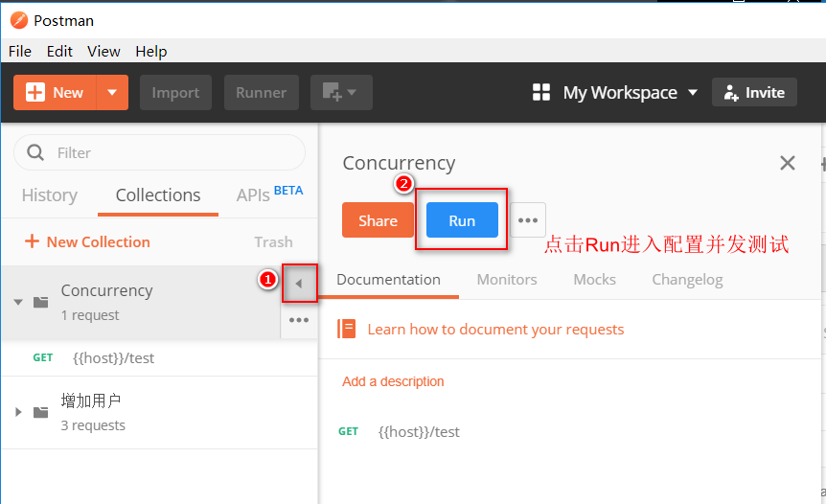Image resolution: width=826 pixels, height=504 pixels.
Task: Click the Concurrency collection folder icon
Action: pos(40,302)
